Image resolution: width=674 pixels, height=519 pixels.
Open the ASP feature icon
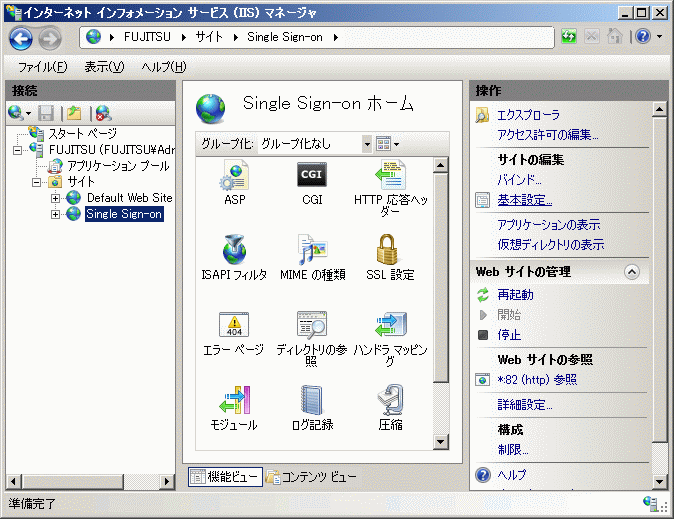coord(234,175)
